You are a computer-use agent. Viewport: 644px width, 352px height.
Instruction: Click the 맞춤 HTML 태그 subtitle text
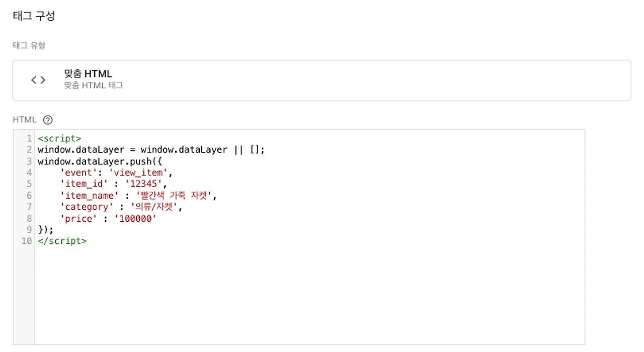coord(94,85)
